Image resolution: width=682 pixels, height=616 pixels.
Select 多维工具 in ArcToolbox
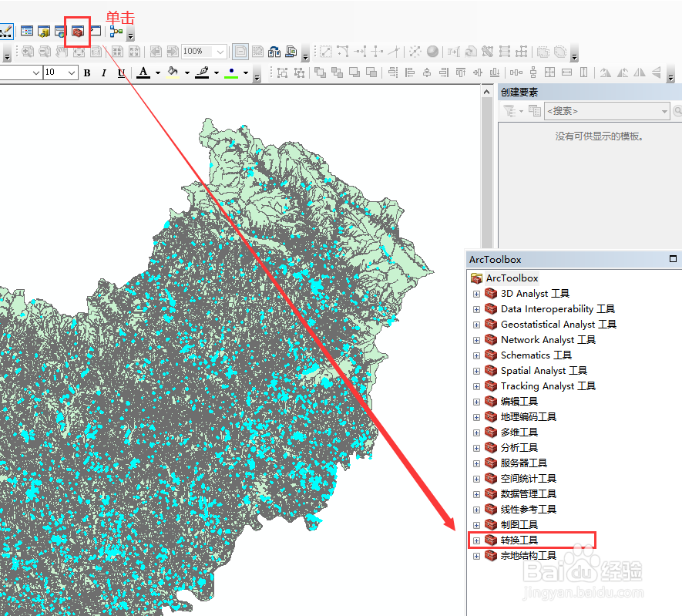[x=519, y=433]
